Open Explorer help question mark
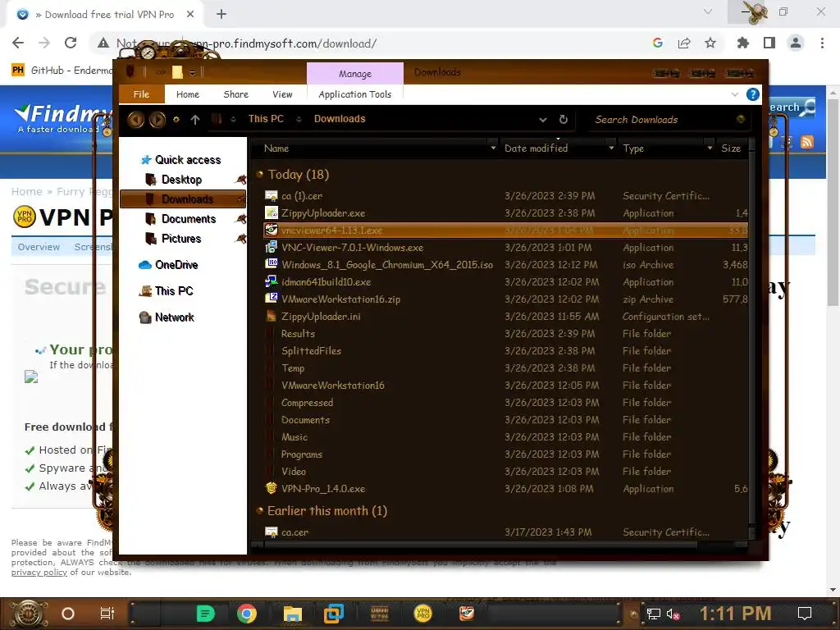Image resolution: width=840 pixels, height=630 pixels. [x=753, y=95]
